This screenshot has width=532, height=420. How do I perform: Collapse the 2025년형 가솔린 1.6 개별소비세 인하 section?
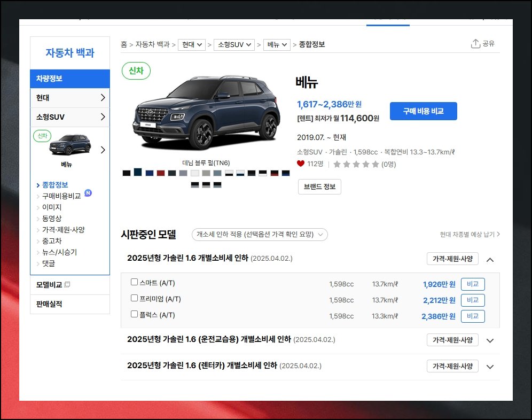(x=490, y=260)
